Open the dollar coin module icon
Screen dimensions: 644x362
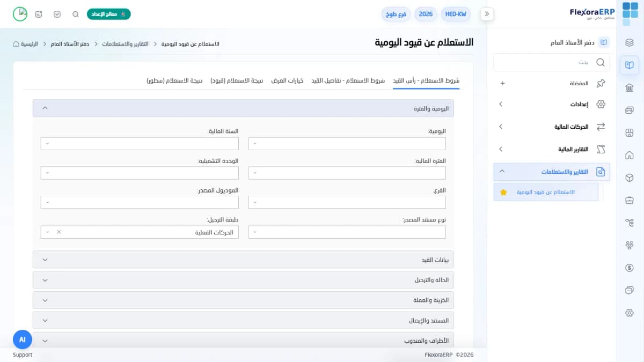pos(630,268)
